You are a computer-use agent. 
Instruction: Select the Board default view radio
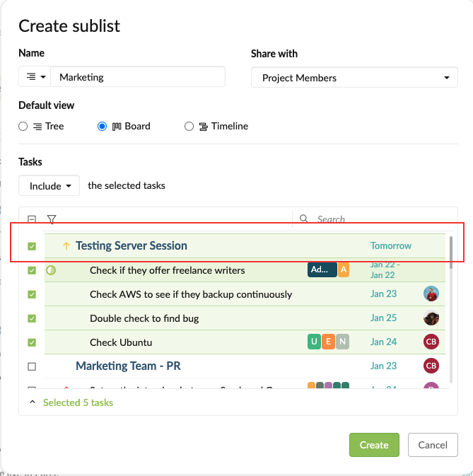[102, 127]
